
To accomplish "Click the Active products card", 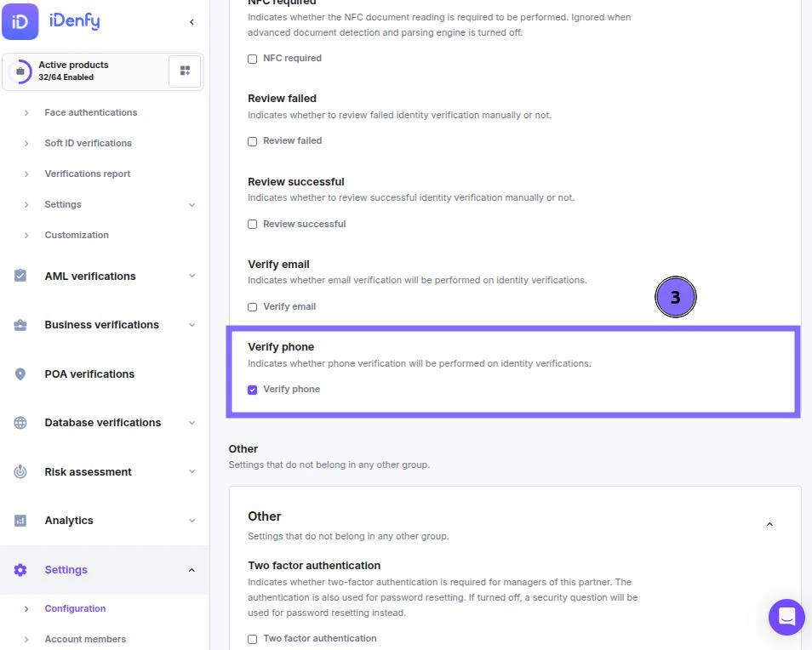I will pyautogui.click(x=102, y=71).
